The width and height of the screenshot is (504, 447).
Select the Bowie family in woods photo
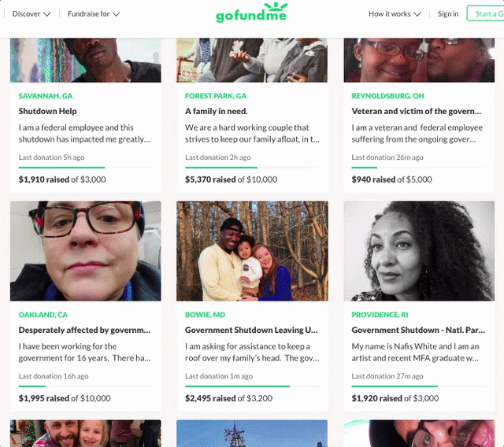252,251
